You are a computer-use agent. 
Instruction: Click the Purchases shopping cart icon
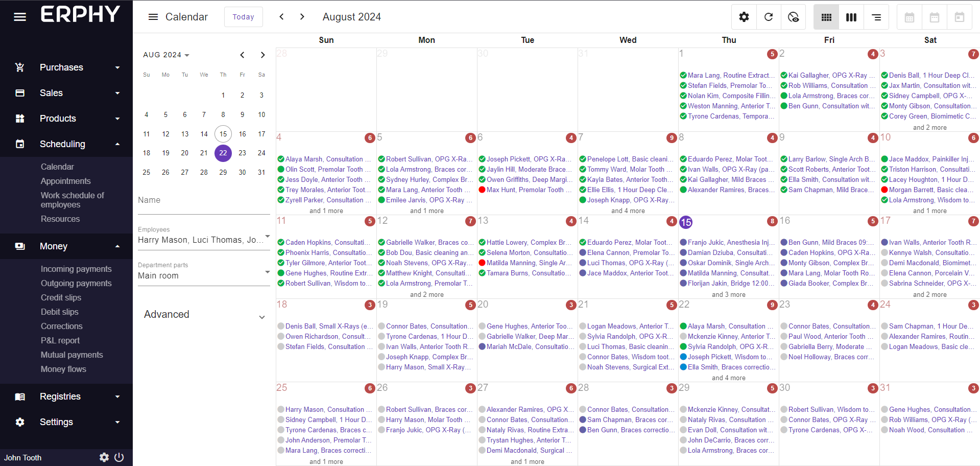[x=20, y=67]
